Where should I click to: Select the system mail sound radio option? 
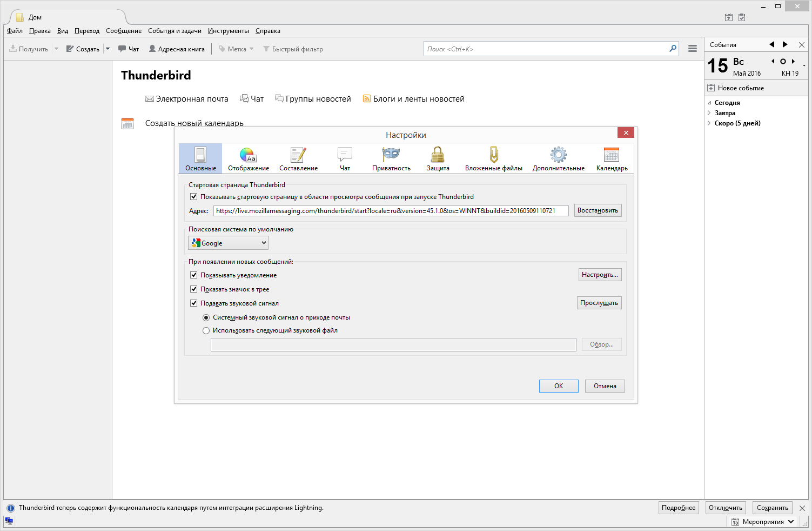click(206, 317)
